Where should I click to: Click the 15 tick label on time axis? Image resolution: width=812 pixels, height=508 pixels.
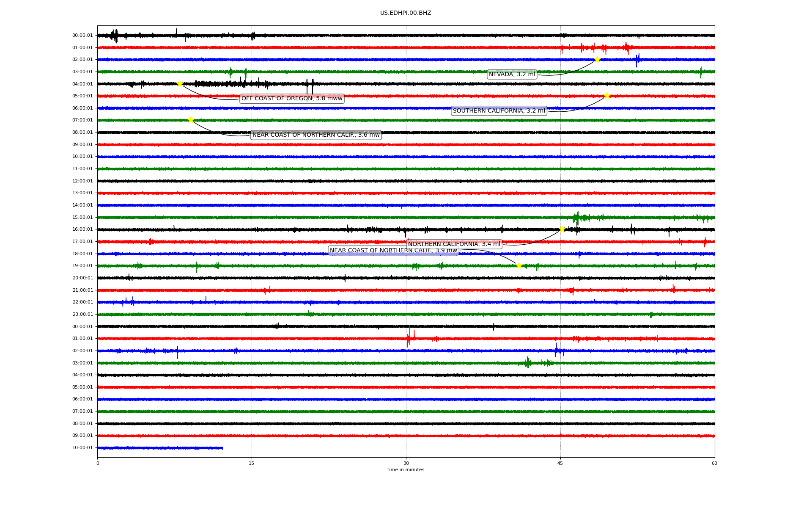point(252,463)
